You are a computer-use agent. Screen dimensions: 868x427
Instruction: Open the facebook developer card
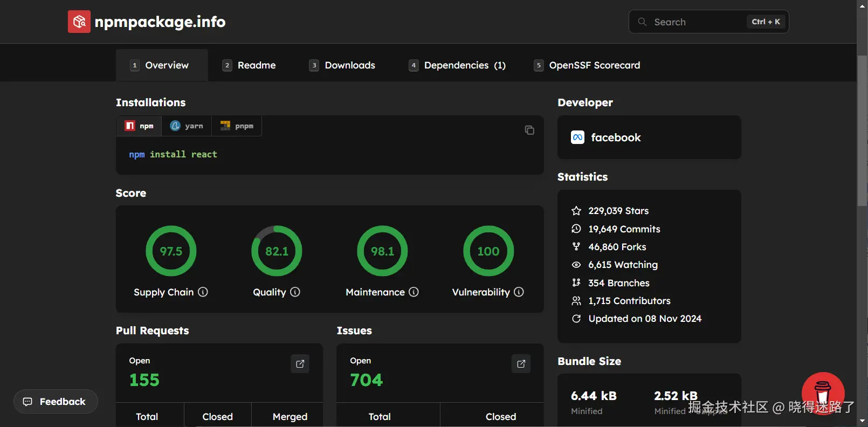(649, 137)
